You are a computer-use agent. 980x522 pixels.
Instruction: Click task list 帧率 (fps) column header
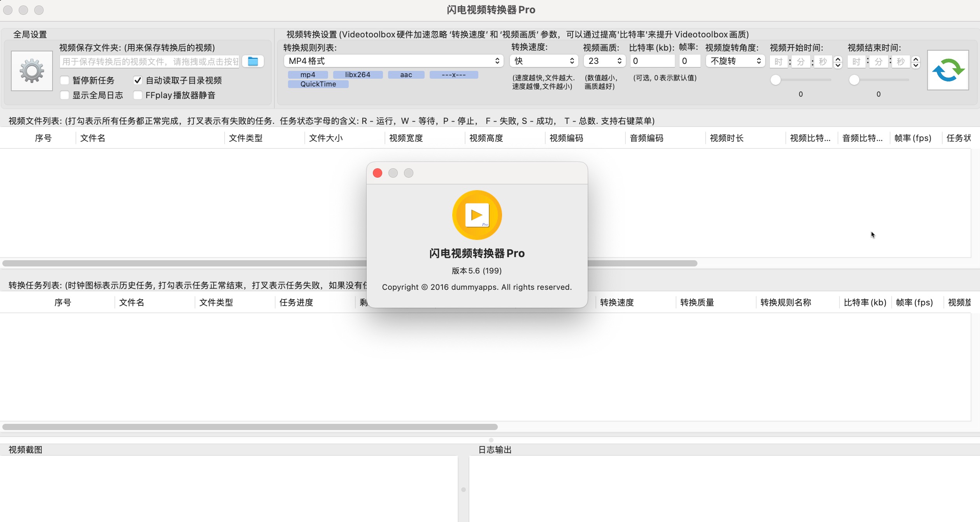917,302
